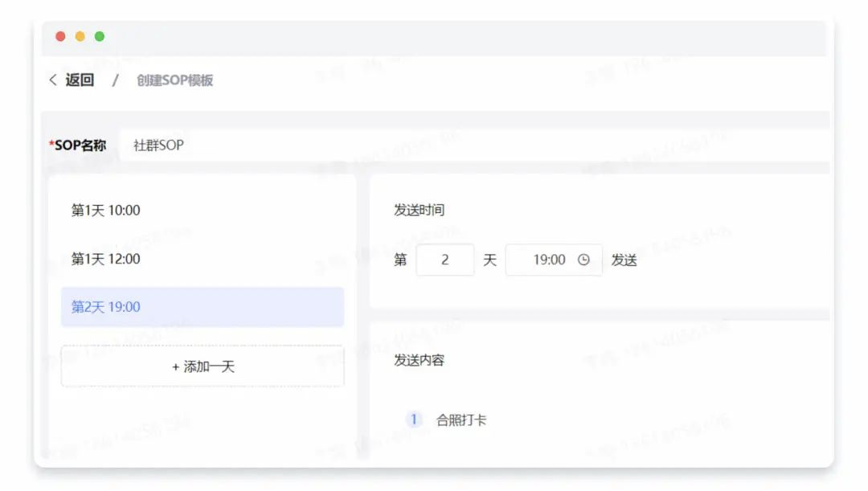Image resolution: width=868 pixels, height=491 pixels.
Task: Click the 发送内容 section heading
Action: pyautogui.click(x=419, y=360)
